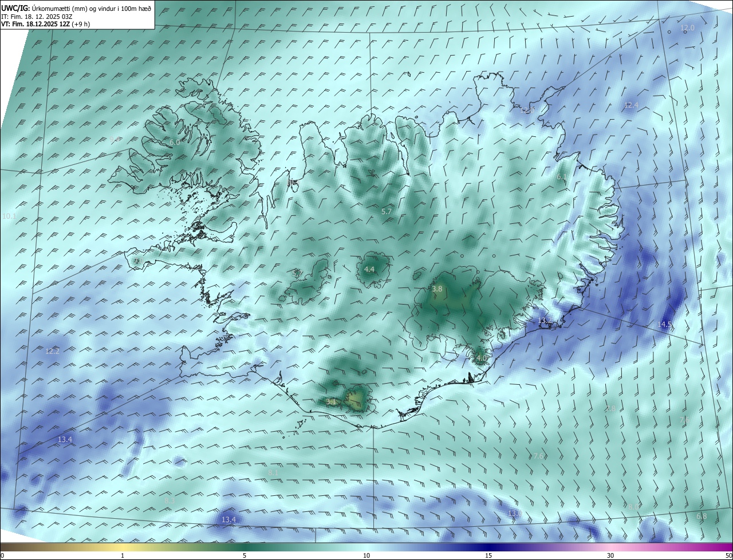Screen dimensions: 733x560
Task: Click the 8.0 value label on the map
Action: [633, 507]
